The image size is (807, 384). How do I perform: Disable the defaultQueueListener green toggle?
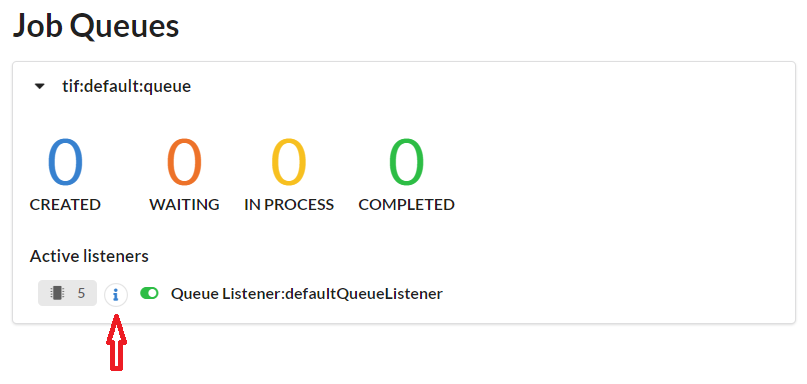point(149,293)
